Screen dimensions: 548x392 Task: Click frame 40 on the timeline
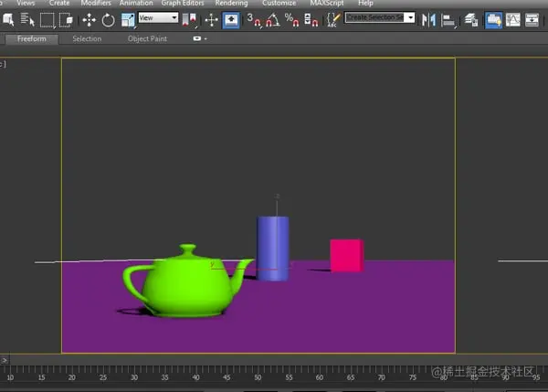195,377
